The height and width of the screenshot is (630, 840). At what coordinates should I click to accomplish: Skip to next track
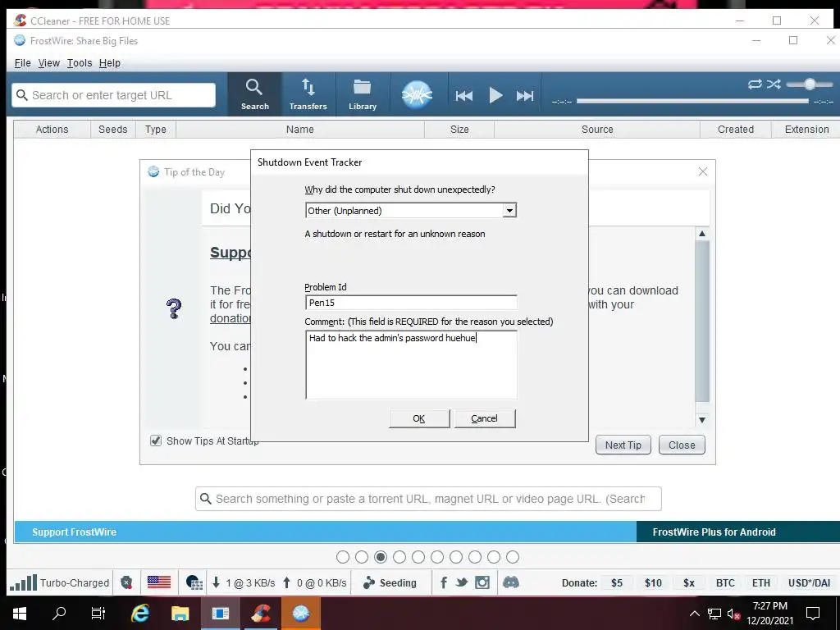point(524,96)
